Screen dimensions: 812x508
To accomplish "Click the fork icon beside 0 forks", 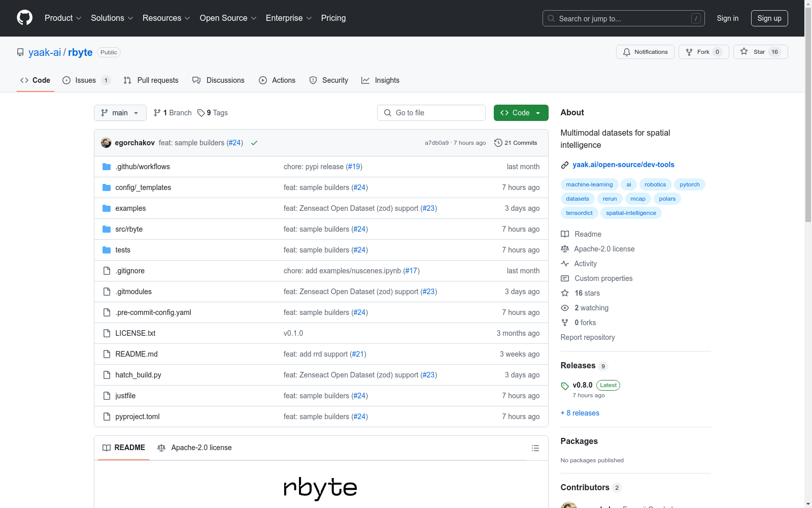I will [565, 323].
